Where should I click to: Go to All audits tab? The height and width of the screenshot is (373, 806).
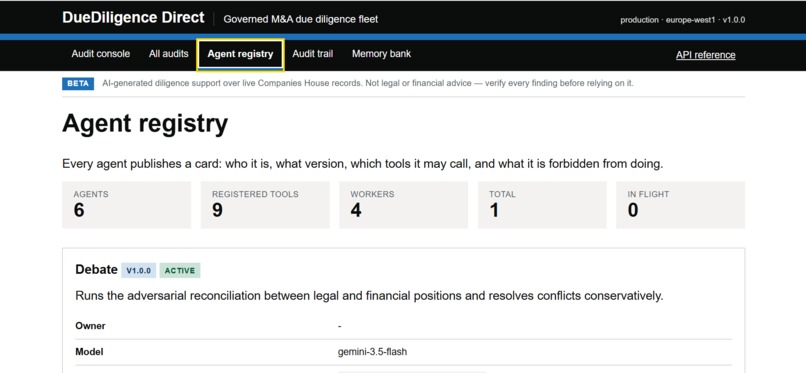(169, 54)
